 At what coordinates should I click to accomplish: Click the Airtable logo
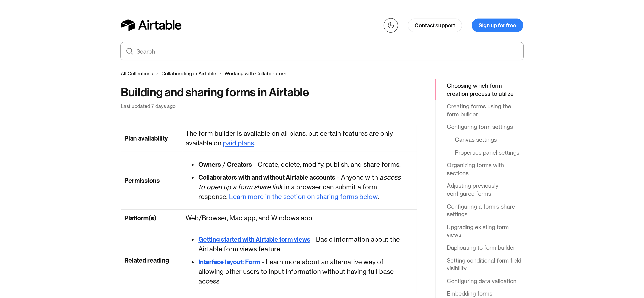pos(151,25)
